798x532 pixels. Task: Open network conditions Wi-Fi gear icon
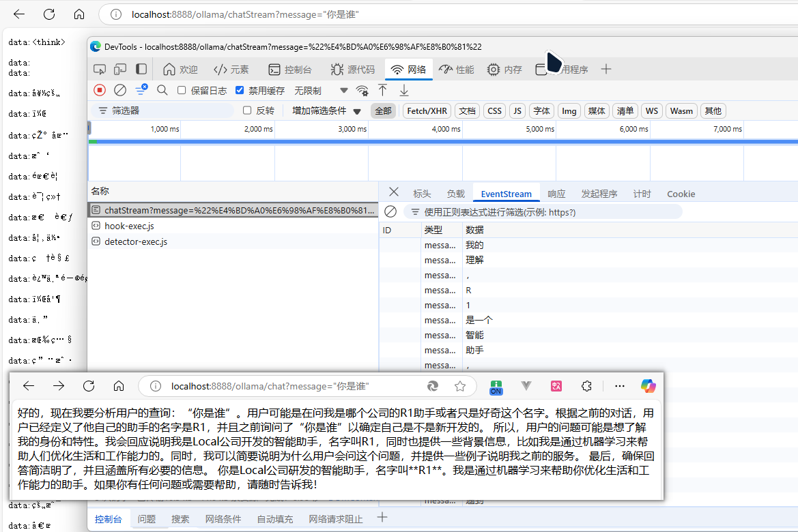[362, 90]
